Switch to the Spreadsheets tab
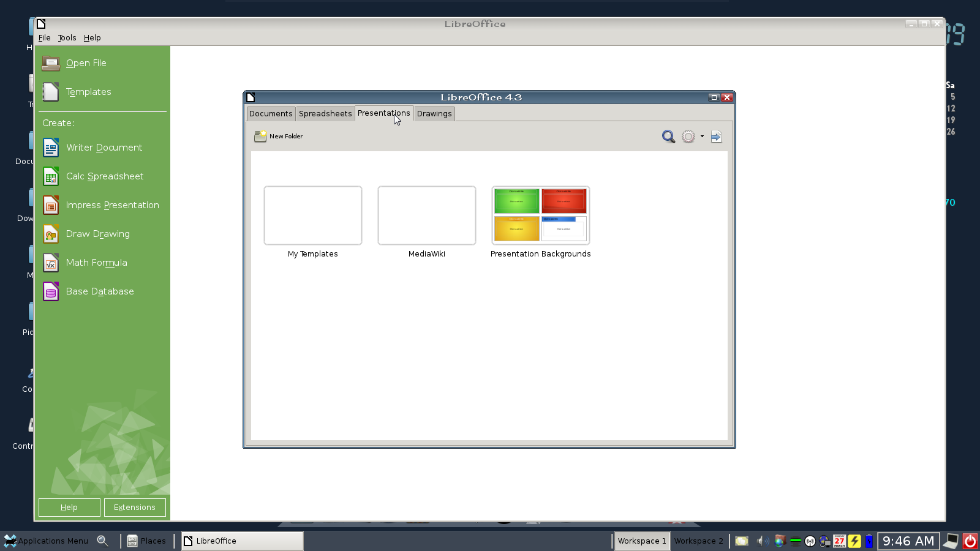 click(x=325, y=114)
